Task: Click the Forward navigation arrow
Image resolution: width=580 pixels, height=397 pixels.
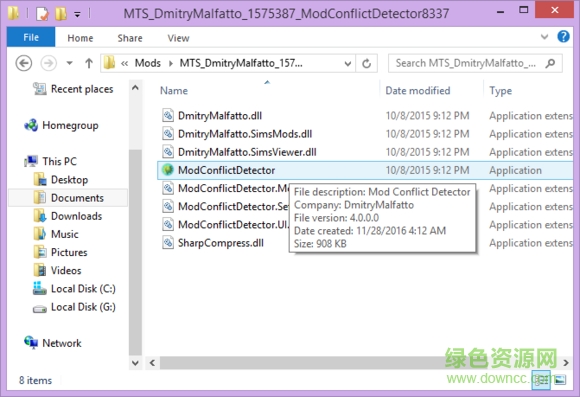Action: click(x=49, y=63)
